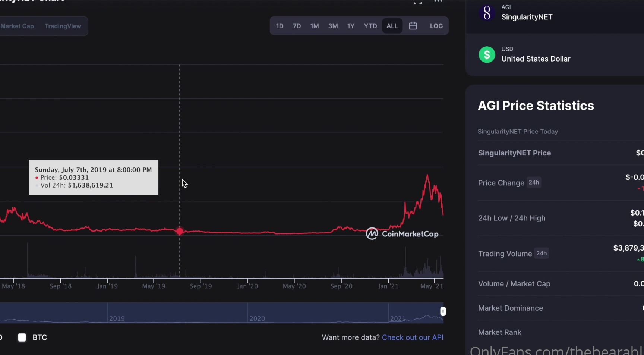
Task: Click the SingularityNET AGI logo
Action: point(487,13)
